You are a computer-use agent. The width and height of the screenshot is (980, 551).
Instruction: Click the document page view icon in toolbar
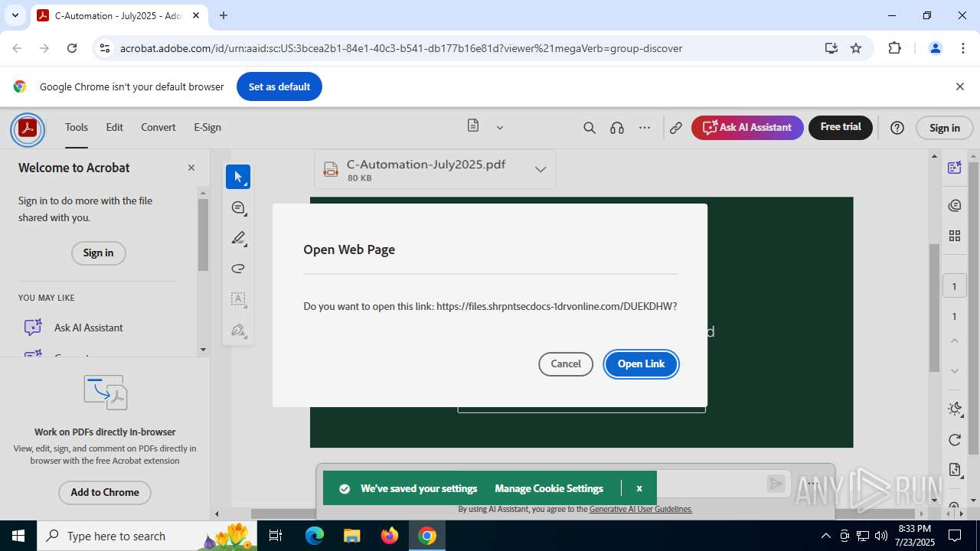click(473, 126)
